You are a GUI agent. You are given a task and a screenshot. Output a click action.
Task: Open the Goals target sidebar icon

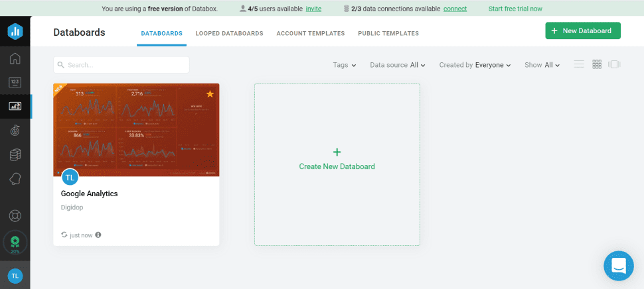tap(15, 131)
